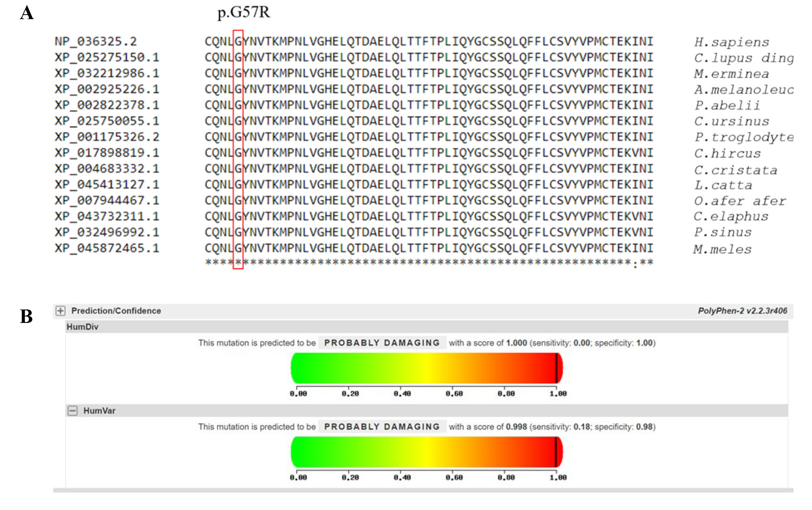This screenshot has height=510, width=812.
Task: Collapse the HumVar section minus icon
Action: (x=72, y=411)
